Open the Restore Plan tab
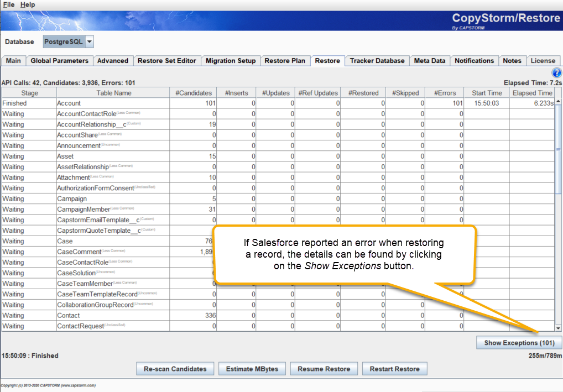563x392 pixels. (x=285, y=61)
